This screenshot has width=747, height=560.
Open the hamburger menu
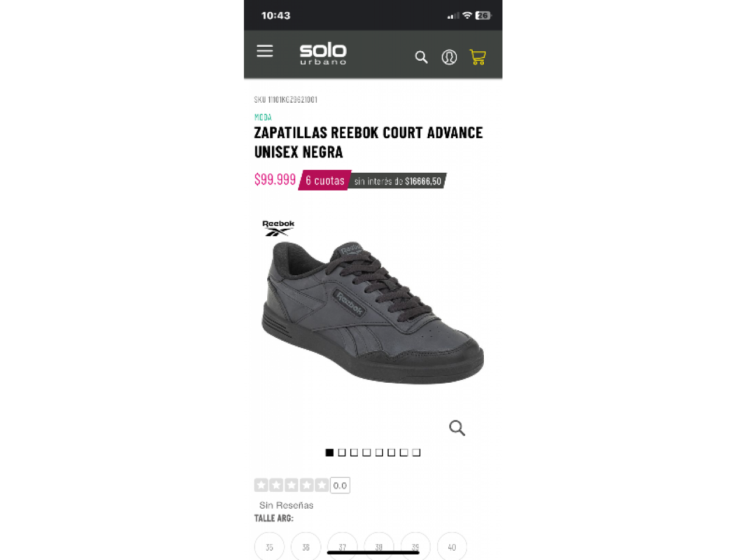point(264,51)
